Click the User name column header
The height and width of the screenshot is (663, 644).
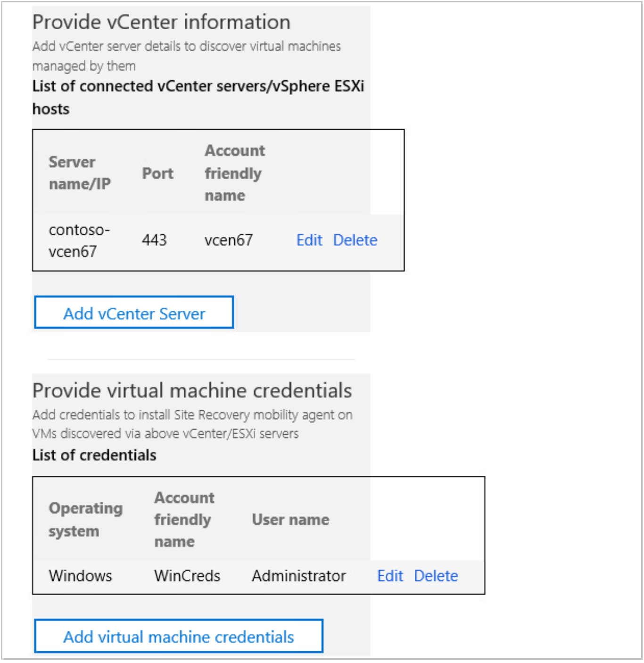290,520
